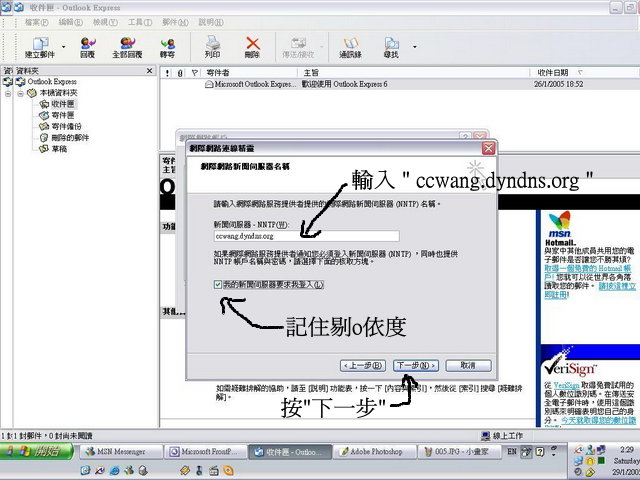Toggle the news server requires login checkbox
This screenshot has height=480, width=640.
pos(220,285)
